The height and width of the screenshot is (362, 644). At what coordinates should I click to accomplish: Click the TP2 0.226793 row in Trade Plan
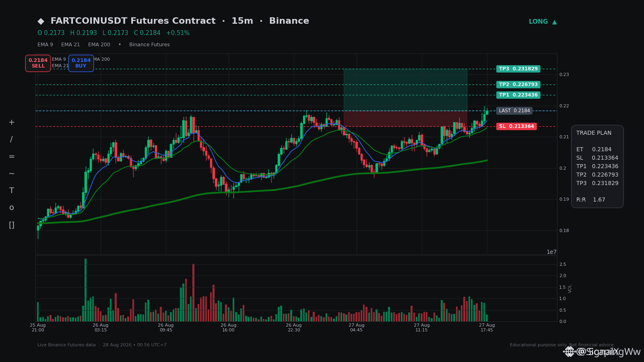click(x=597, y=175)
